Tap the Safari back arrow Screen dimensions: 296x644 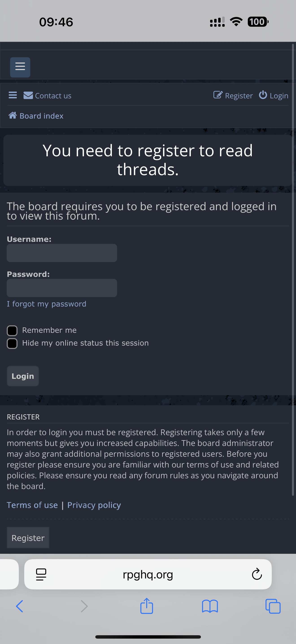tap(20, 606)
